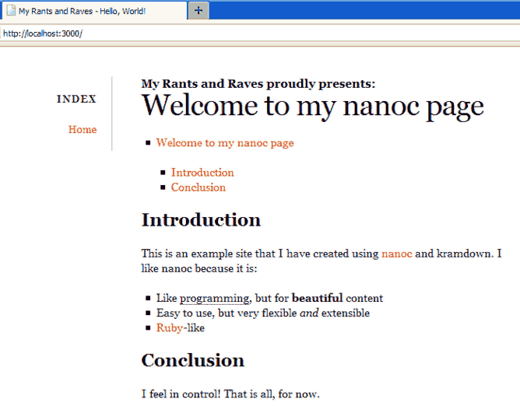Open the 'Welcome to my nanoc page' contents link

(225, 143)
